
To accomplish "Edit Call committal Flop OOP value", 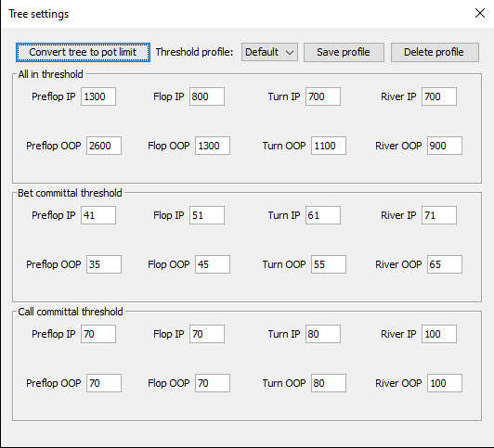I will click(213, 383).
